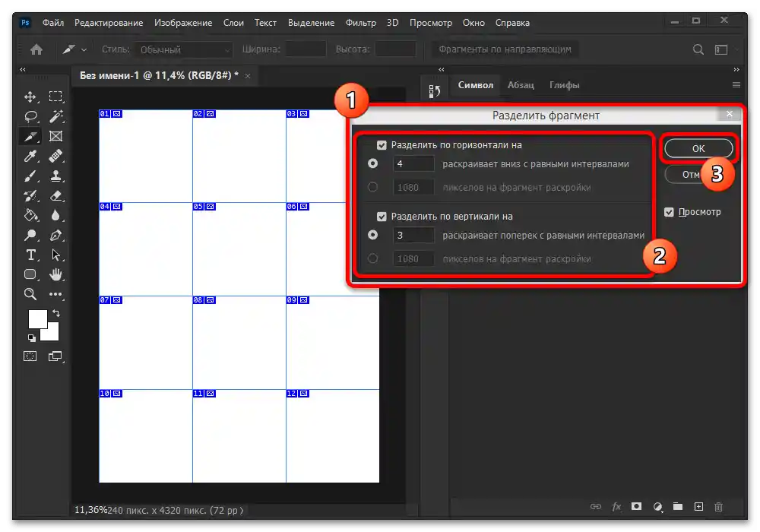Select the Healing Brush tool
This screenshot has width=760, height=532.
55,156
